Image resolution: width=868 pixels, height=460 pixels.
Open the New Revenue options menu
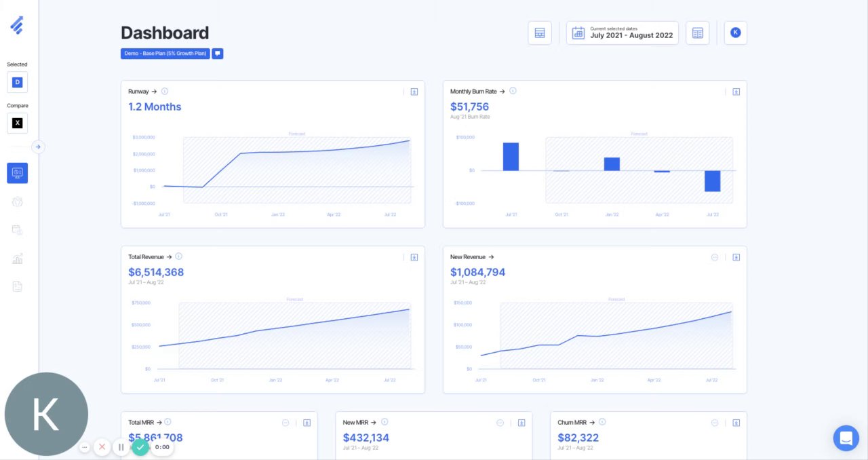click(x=715, y=257)
